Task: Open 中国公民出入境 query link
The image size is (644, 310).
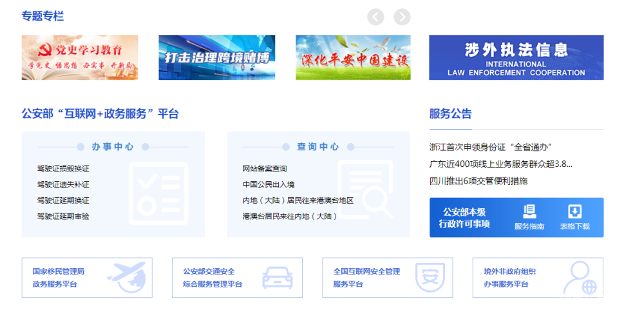Action: coord(269,184)
